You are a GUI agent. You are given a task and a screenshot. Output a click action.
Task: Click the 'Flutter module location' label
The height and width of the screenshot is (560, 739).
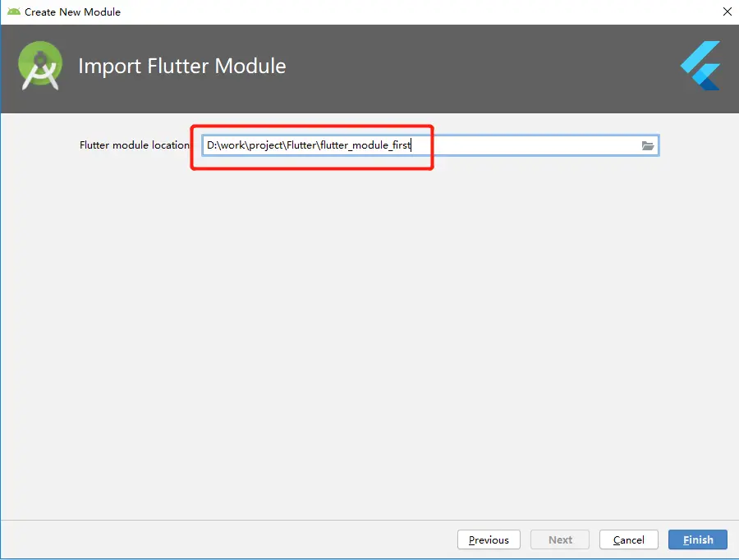(135, 145)
